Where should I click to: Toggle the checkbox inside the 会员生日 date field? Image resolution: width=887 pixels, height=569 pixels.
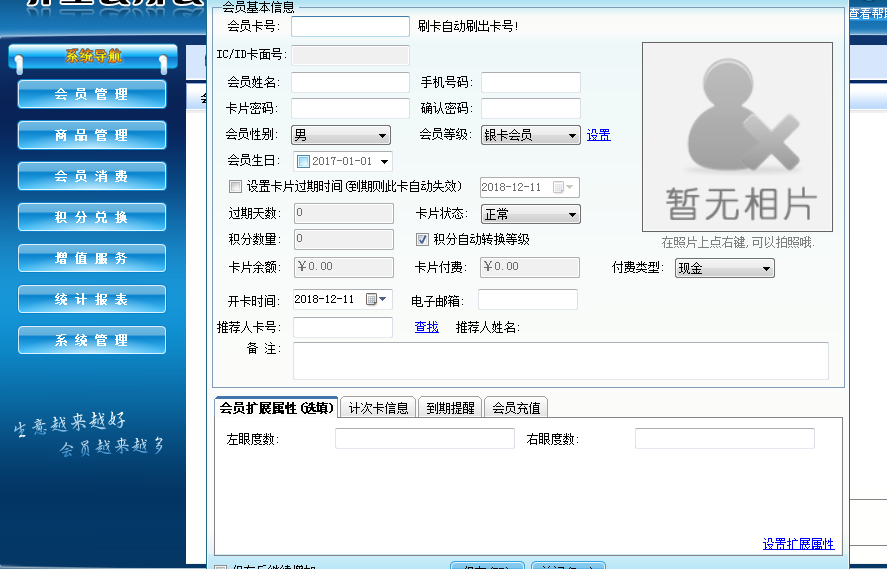303,162
